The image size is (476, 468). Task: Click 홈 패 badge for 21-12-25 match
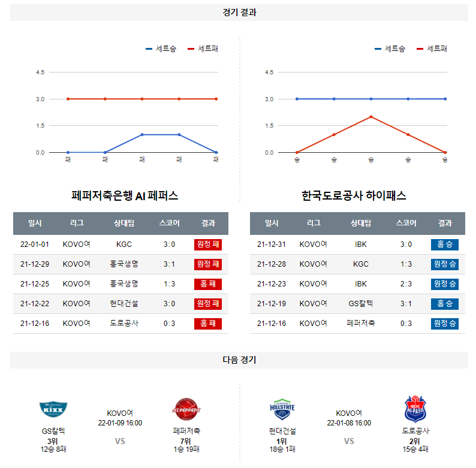(208, 284)
